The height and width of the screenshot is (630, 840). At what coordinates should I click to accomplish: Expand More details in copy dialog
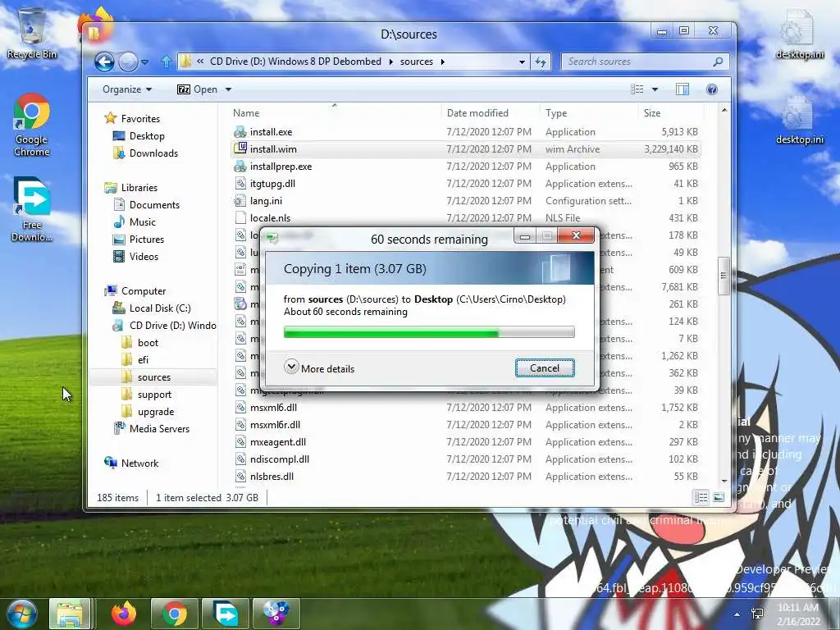(319, 368)
